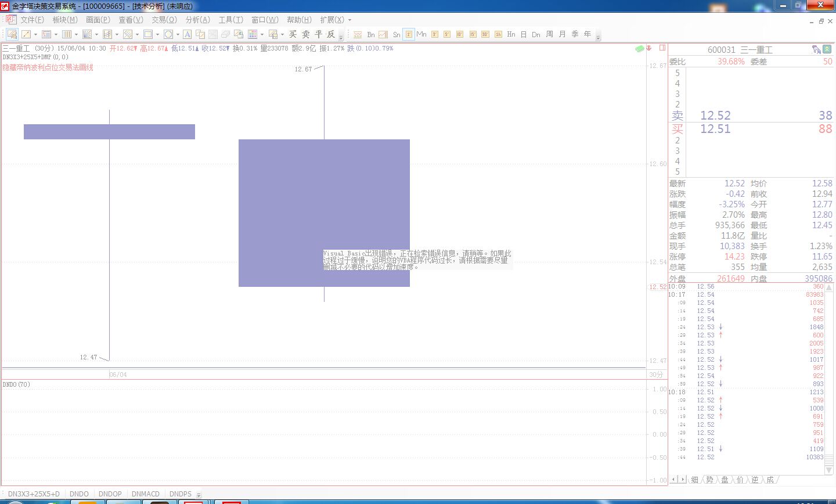Choose the text annotation tool
Screen dimensions: 836x504
[x=188, y=34]
